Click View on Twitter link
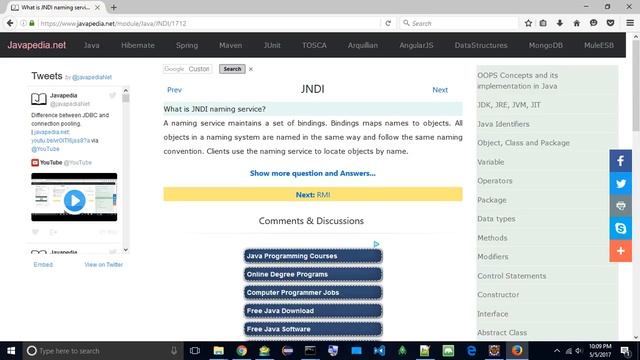 tap(104, 264)
